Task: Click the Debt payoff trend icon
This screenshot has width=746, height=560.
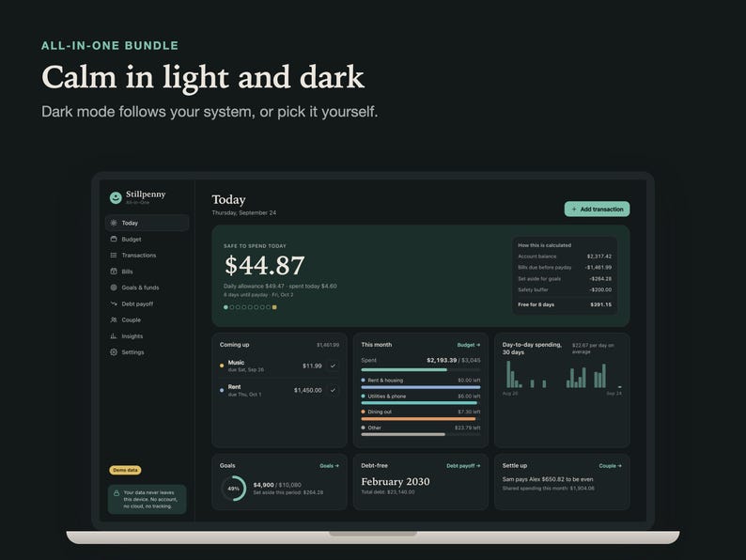Action: pos(114,303)
